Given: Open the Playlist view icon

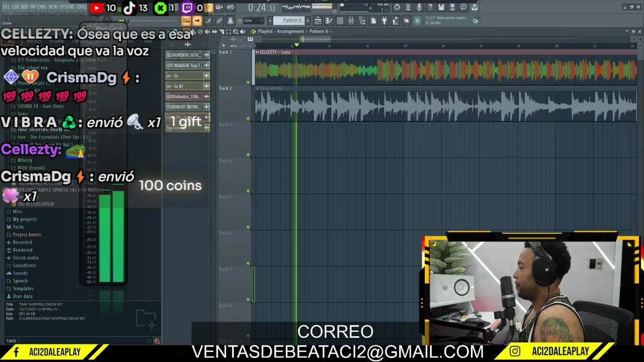Looking at the screenshot, I should (x=318, y=21).
